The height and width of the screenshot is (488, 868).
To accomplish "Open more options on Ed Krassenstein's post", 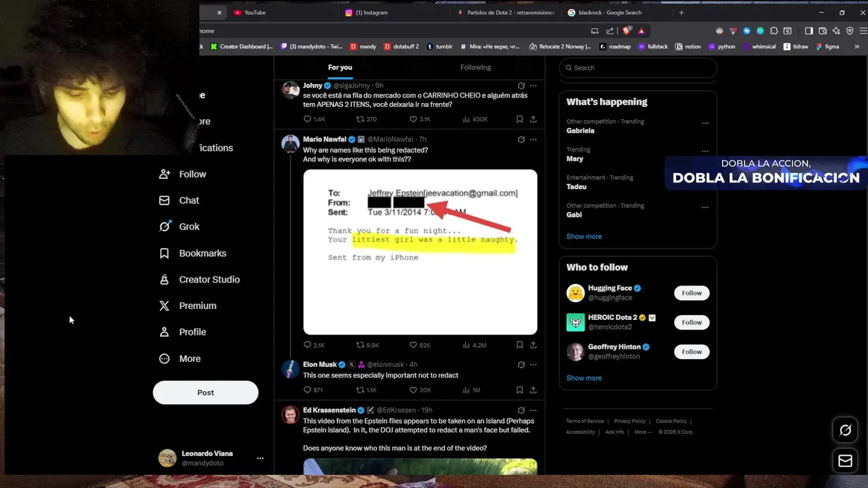I will coord(533,410).
